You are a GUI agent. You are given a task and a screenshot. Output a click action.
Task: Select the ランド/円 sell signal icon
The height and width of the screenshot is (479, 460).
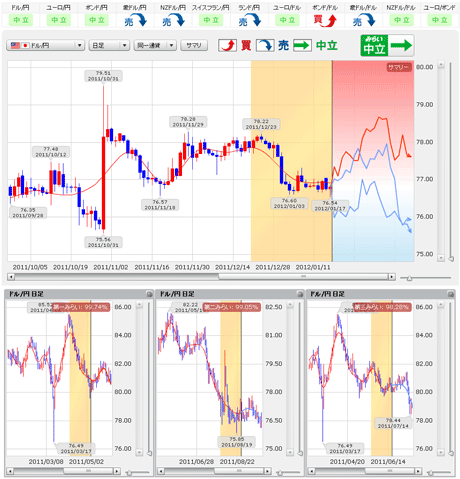pyautogui.click(x=249, y=20)
